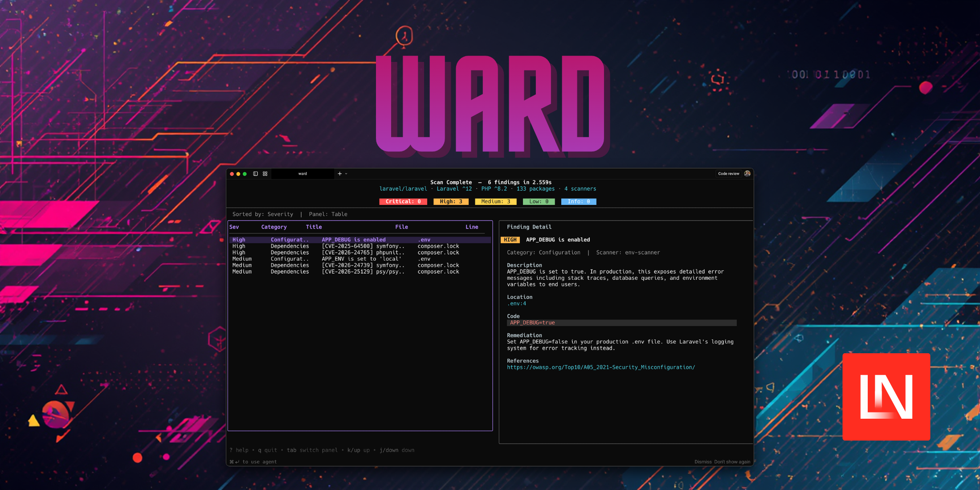Select the ward terminal tab
980x490 pixels.
[302, 174]
